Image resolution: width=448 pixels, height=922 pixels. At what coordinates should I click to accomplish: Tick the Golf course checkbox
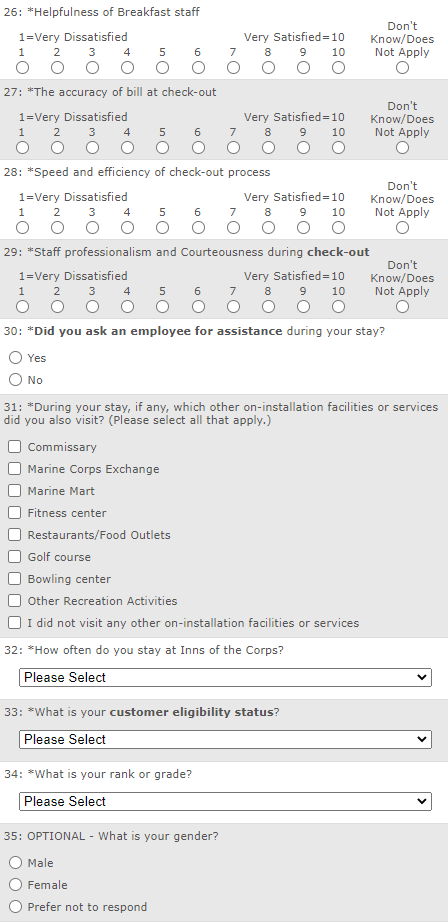[x=15, y=557]
